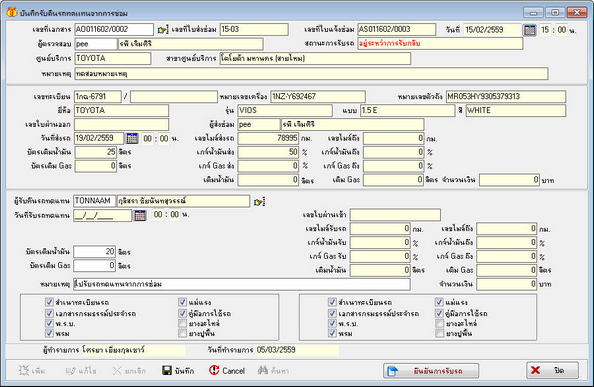Click the red status field for vehicle receipt
594x387 pixels.
coord(440,44)
